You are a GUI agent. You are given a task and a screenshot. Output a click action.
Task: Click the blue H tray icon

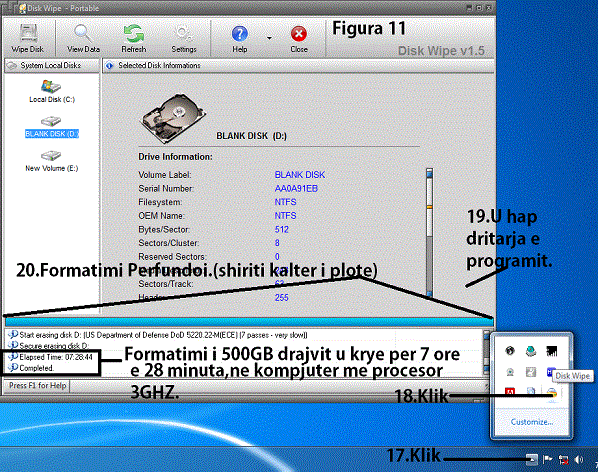click(551, 372)
